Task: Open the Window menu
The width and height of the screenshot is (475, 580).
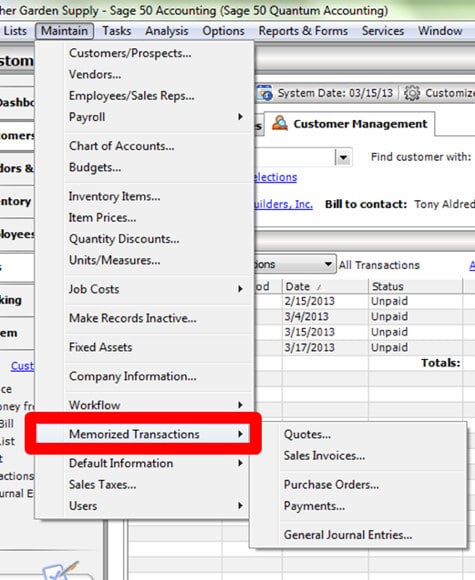Action: 440,31
